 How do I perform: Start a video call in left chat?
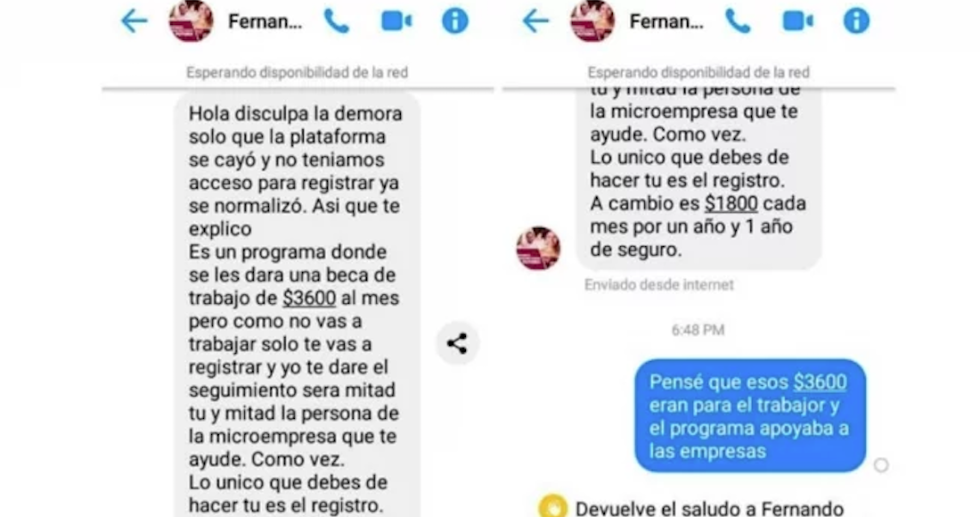click(396, 21)
